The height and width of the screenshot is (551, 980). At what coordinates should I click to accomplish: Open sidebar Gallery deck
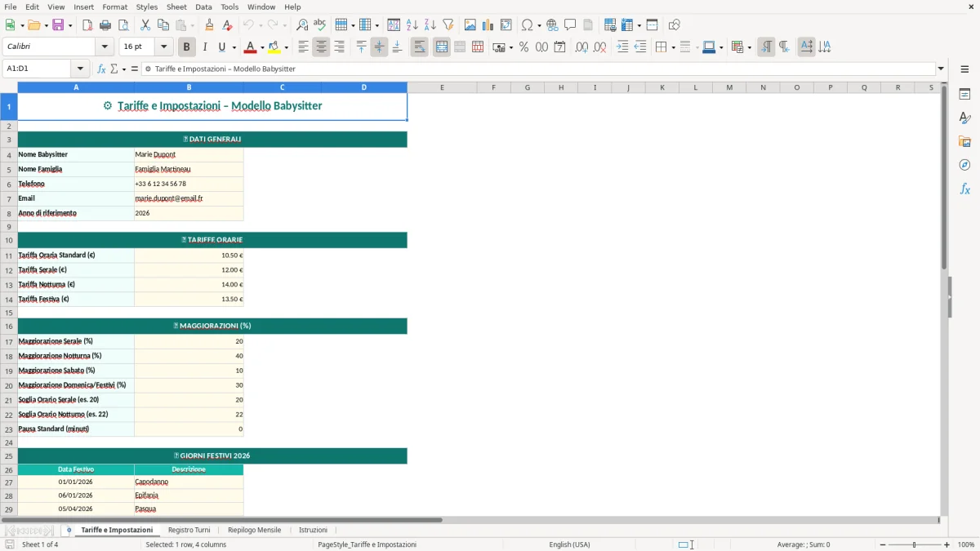click(964, 142)
